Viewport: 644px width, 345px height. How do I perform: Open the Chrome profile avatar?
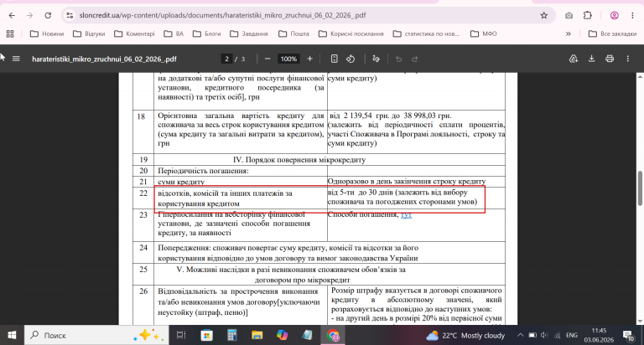click(614, 15)
